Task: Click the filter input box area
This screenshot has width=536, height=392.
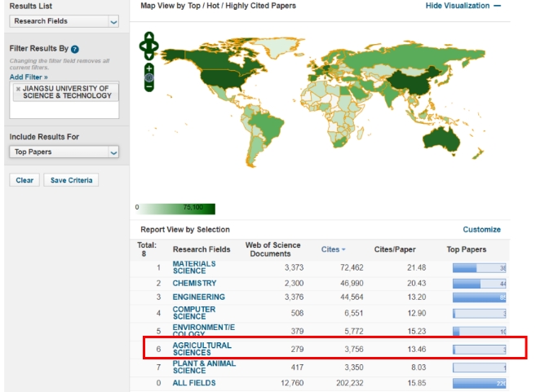Action: (x=64, y=110)
